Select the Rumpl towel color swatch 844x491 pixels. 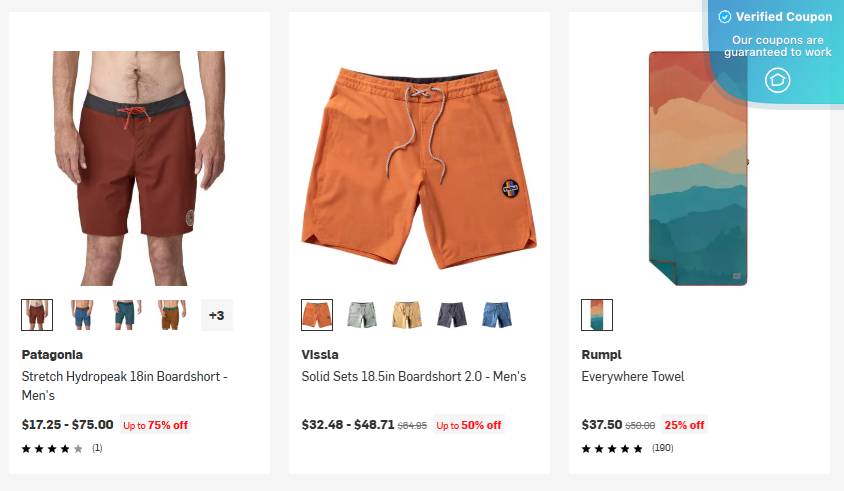(x=597, y=315)
